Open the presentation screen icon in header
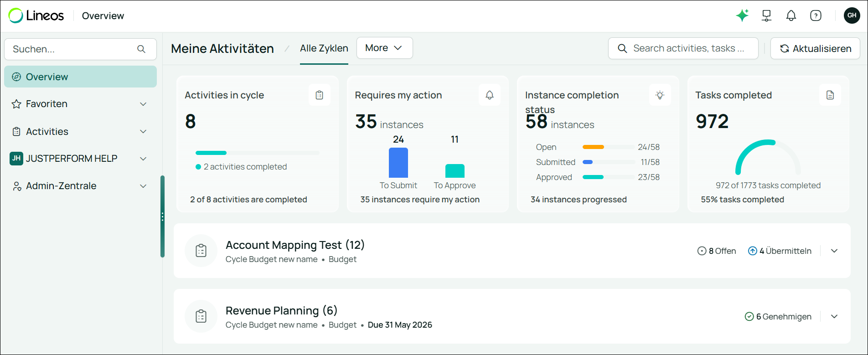This screenshot has height=355, width=868. (767, 15)
